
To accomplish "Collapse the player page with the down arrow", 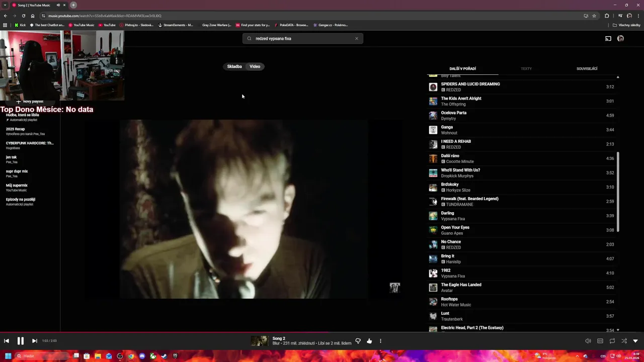I will point(635,341).
